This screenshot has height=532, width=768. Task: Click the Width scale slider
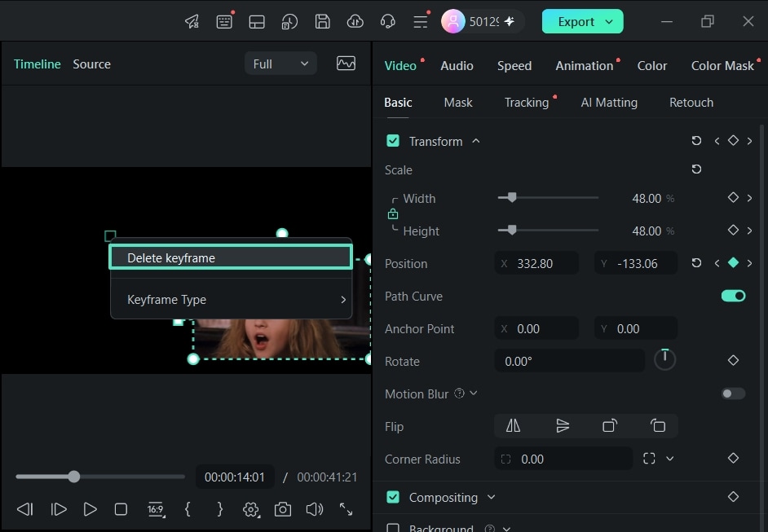pyautogui.click(x=548, y=198)
